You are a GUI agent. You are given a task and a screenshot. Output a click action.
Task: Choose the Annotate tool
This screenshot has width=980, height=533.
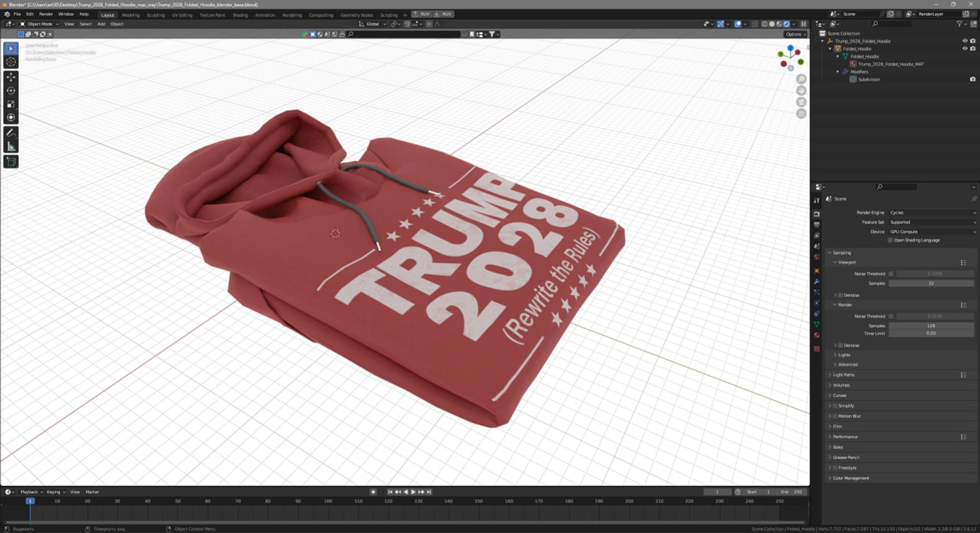coord(11,133)
